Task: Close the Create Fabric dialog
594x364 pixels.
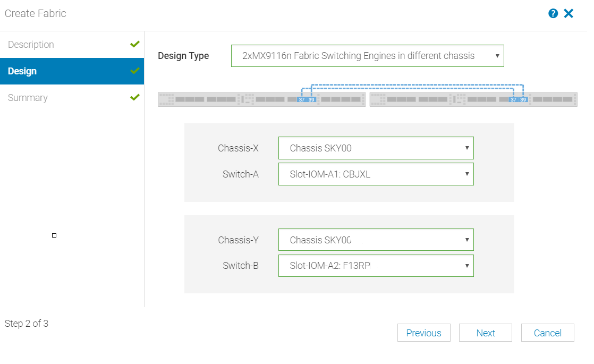Action: pyautogui.click(x=568, y=13)
